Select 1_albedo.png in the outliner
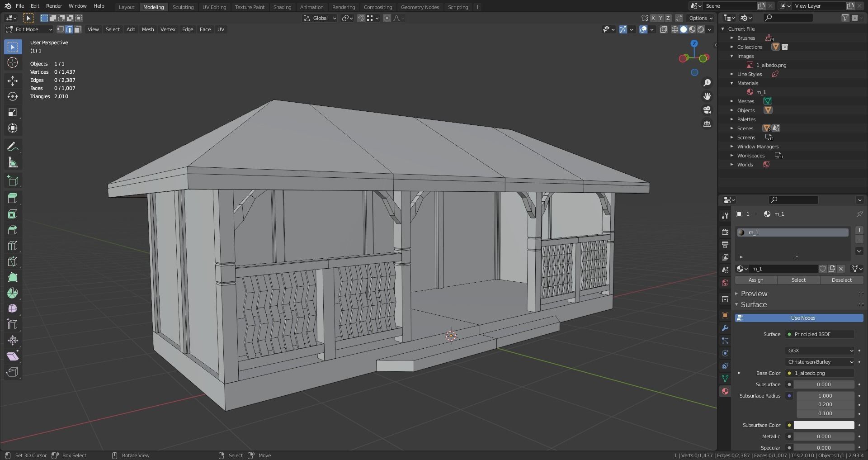Image resolution: width=868 pixels, height=460 pixels. coord(771,65)
